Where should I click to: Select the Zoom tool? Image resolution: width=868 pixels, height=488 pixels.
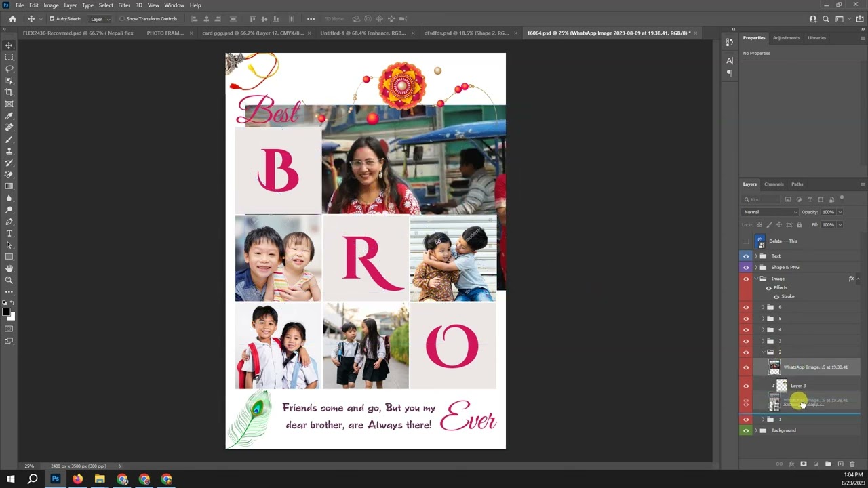pos(9,280)
